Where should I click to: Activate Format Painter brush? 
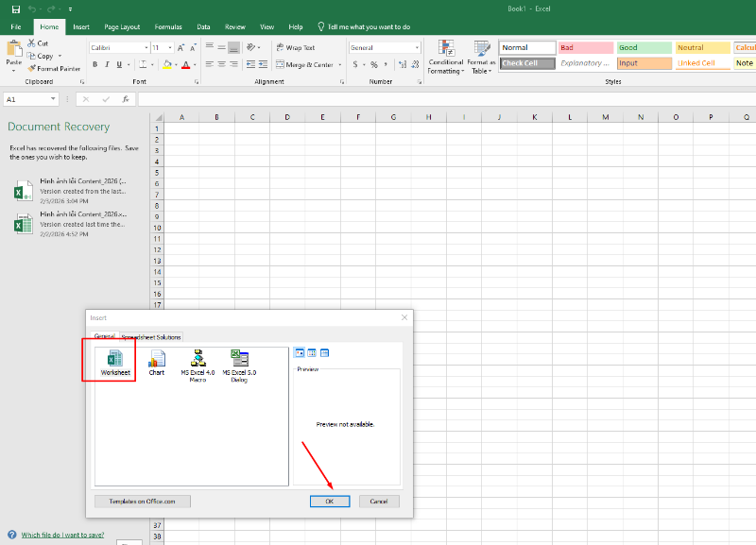pyautogui.click(x=32, y=68)
